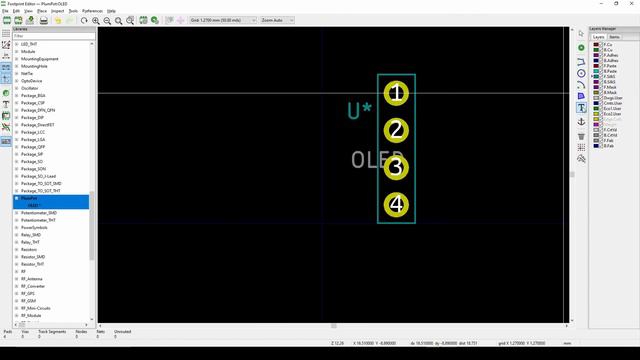Toggle F.SilkS layer visibility checkbox
Screen dimensions: 640x360
pos(601,76)
